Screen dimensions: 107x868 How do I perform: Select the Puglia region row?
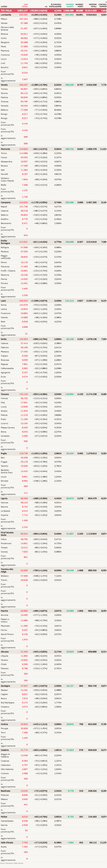pos(53,454)
